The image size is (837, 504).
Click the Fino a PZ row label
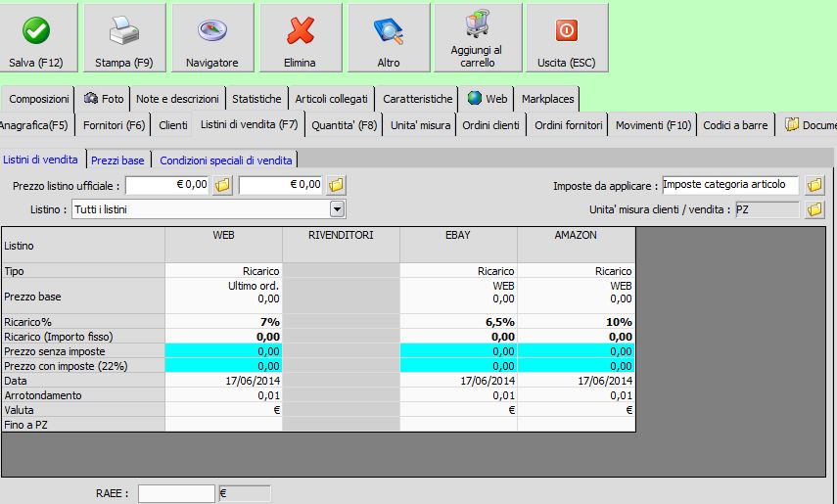point(83,425)
